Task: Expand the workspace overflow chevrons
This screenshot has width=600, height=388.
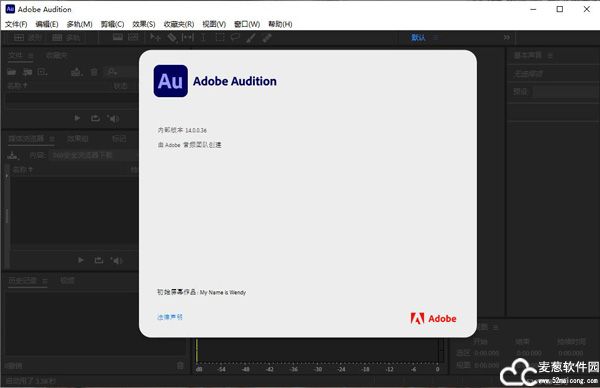Action: pos(507,37)
